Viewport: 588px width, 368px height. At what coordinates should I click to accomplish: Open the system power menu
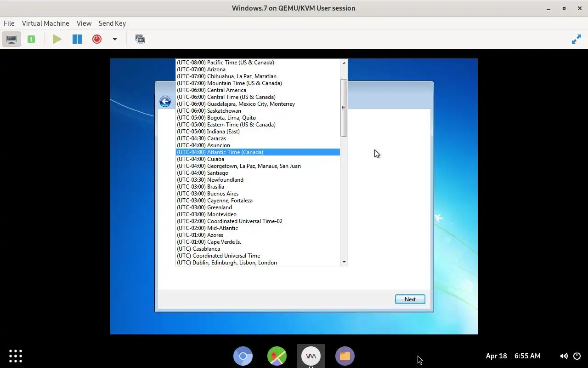577,356
